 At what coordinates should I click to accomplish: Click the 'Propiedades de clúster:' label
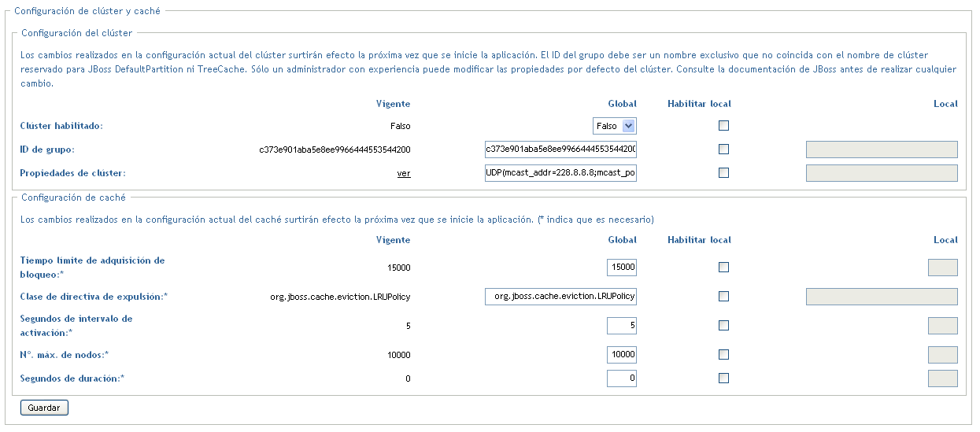tap(73, 173)
